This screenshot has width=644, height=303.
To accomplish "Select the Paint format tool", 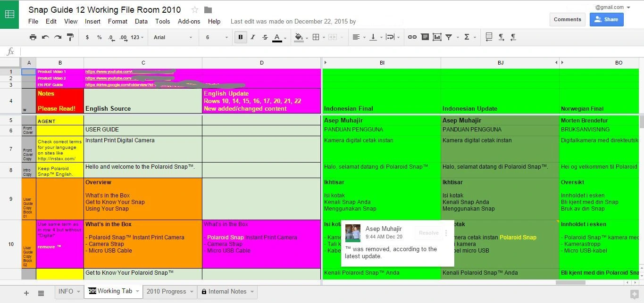I will [70, 37].
